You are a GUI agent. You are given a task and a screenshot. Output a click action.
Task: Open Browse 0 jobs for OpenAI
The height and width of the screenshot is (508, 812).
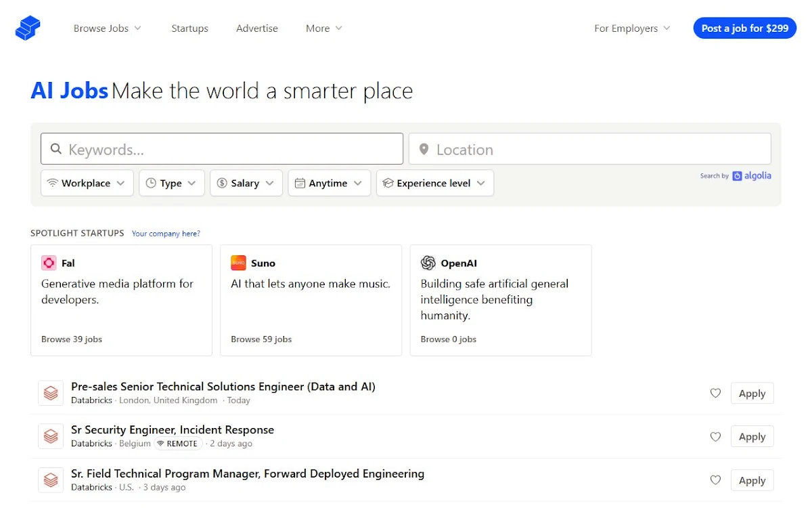(449, 339)
